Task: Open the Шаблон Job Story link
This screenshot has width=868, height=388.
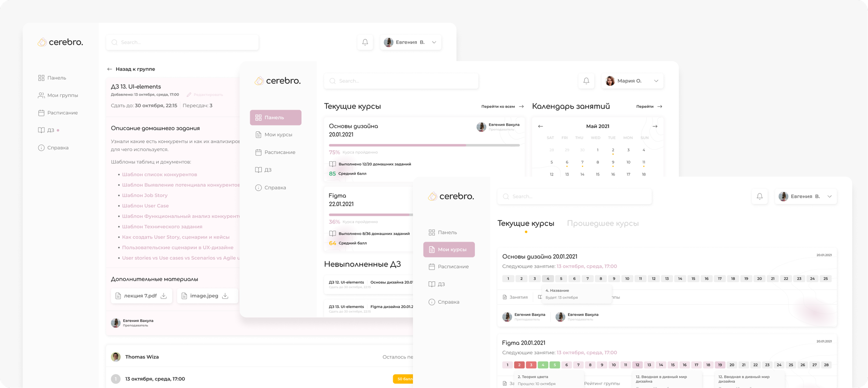Action: pos(145,195)
